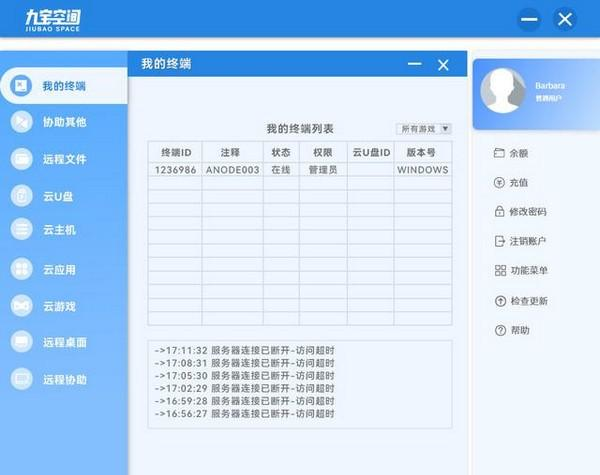Click the 版本号 column header
The width and height of the screenshot is (600, 475).
[x=423, y=152]
